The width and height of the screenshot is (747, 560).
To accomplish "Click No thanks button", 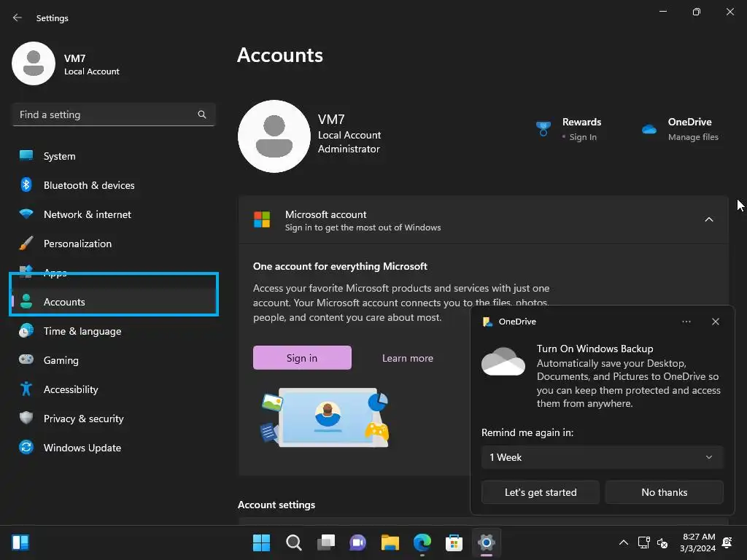I will tap(664, 492).
